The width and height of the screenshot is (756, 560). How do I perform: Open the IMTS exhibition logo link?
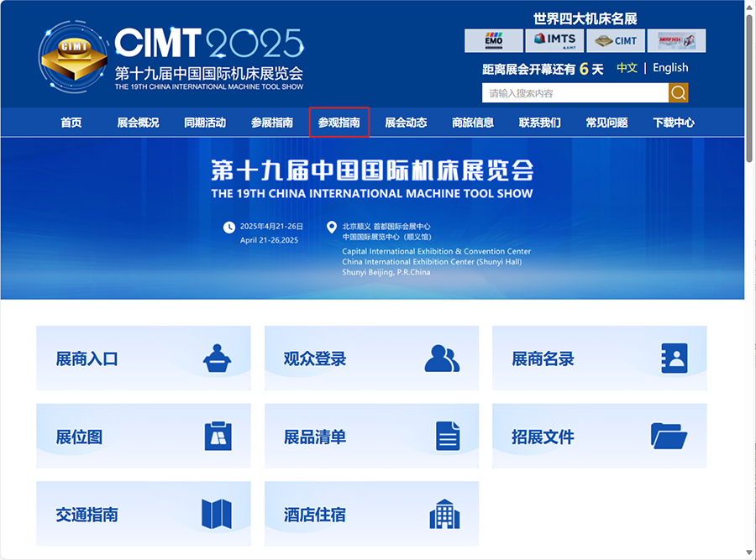[x=554, y=40]
